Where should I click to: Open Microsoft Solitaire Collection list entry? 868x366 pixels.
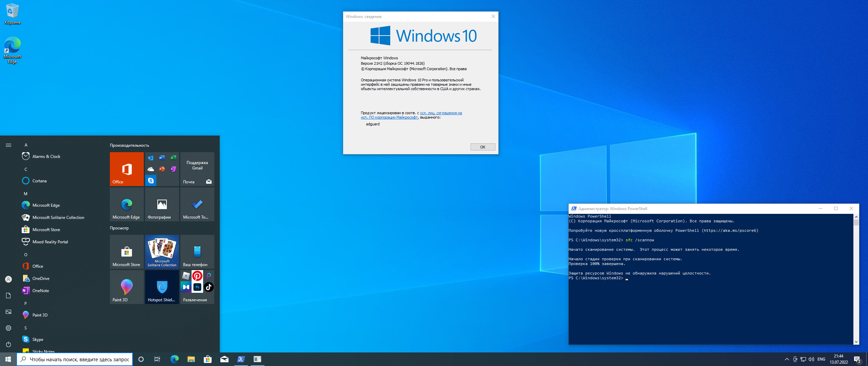61,217
